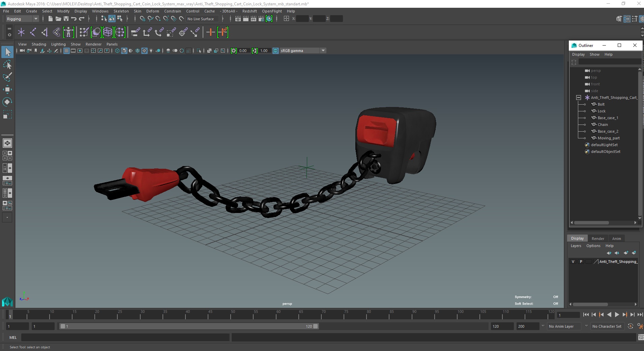Click the MEL command input field
This screenshot has width=644, height=351.
coord(125,337)
